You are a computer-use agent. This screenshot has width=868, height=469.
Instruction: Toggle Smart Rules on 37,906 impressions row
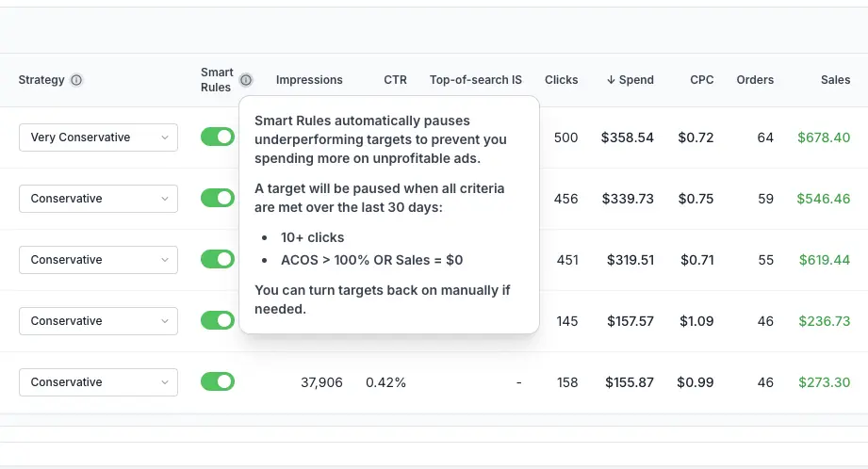[x=218, y=381]
